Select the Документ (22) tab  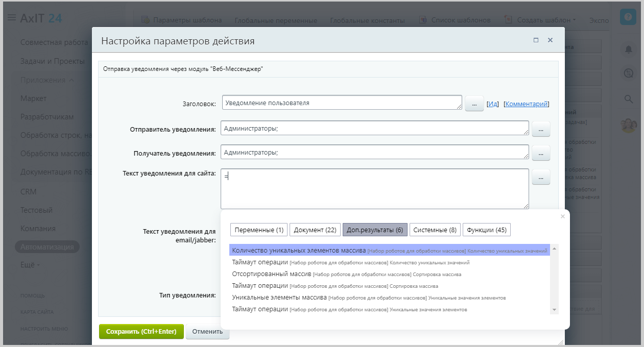[315, 230]
